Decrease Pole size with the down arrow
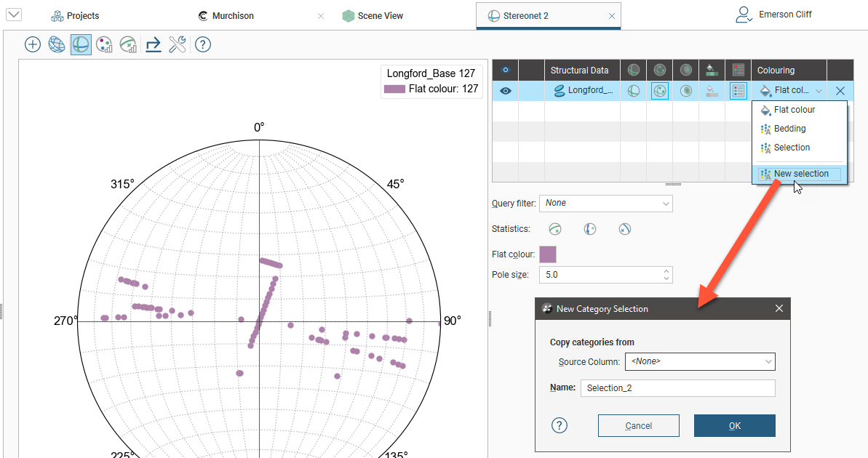The height and width of the screenshot is (458, 868). (x=666, y=278)
